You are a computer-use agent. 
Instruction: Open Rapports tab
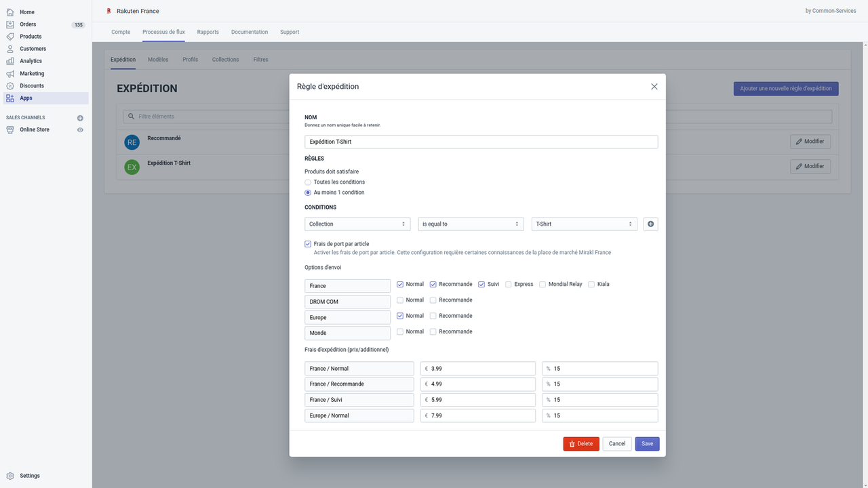[x=208, y=32]
